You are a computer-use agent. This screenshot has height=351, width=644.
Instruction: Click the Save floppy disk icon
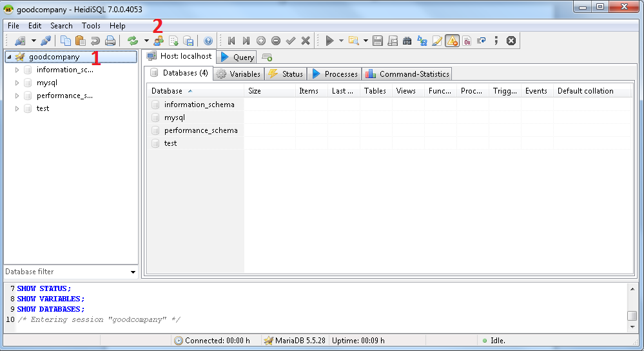coord(378,41)
